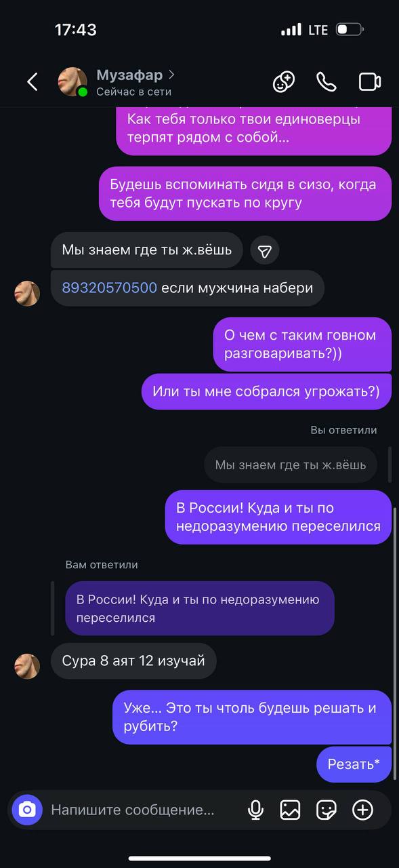
Task: Open photo gallery picker icon
Action: (290, 810)
